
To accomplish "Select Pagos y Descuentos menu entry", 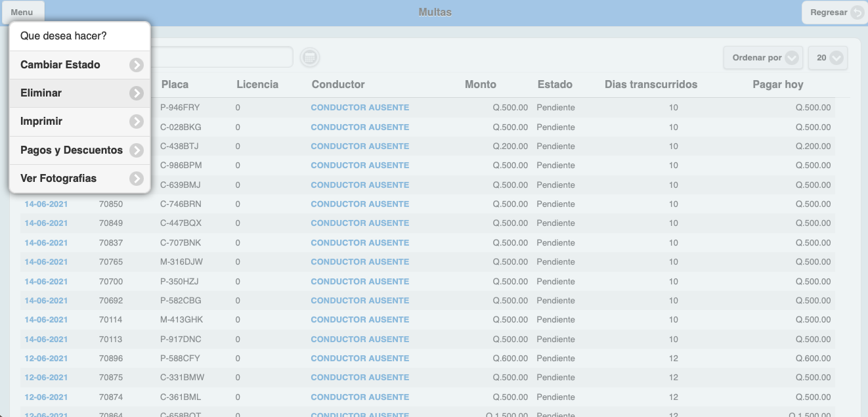I will coord(72,150).
